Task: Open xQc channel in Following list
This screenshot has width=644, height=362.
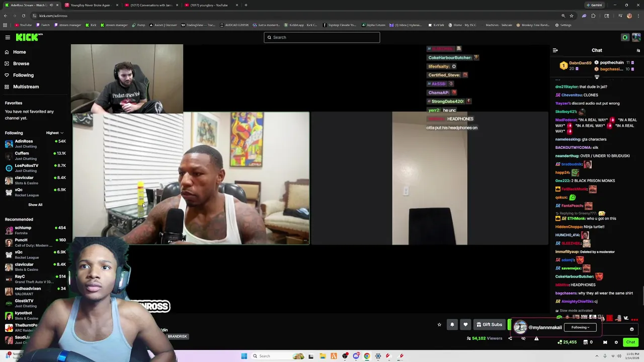Action: [x=35, y=192]
